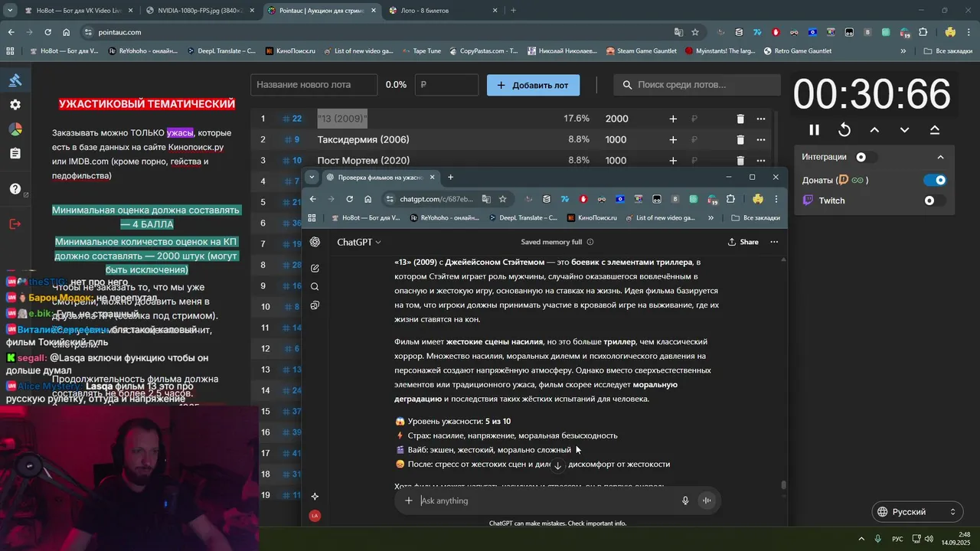Image resolution: width=980 pixels, height=551 pixels.
Task: Open ChatGPT model selector dropdown
Action: [359, 242]
